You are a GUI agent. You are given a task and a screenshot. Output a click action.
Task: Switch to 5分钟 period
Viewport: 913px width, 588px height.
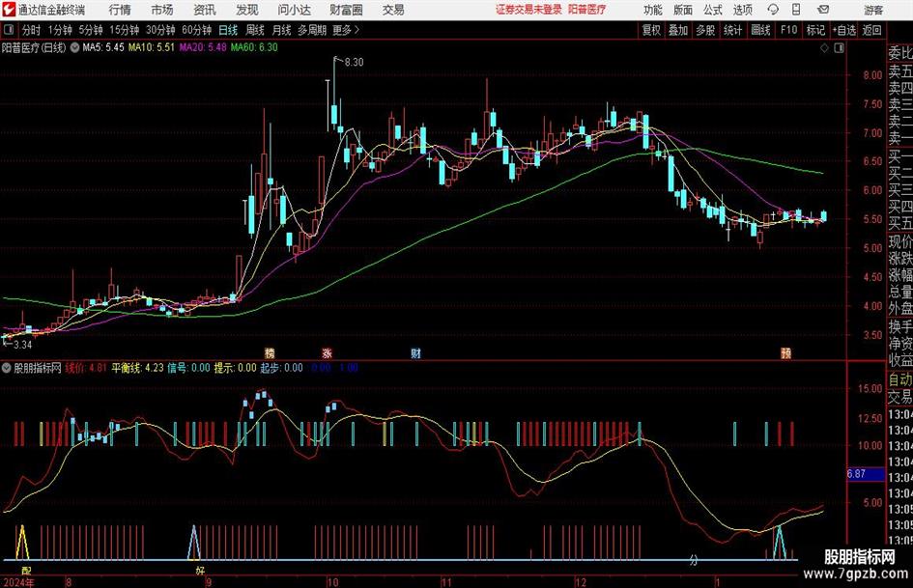pos(90,30)
